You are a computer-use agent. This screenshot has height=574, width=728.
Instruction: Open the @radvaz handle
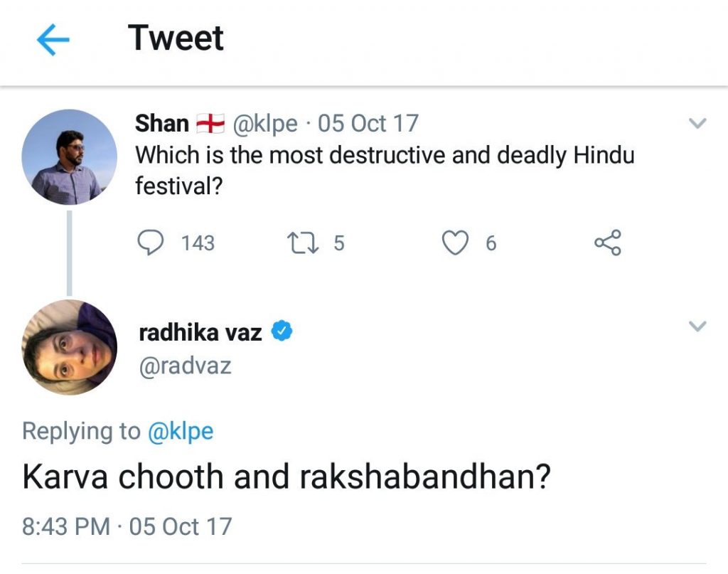click(x=185, y=365)
